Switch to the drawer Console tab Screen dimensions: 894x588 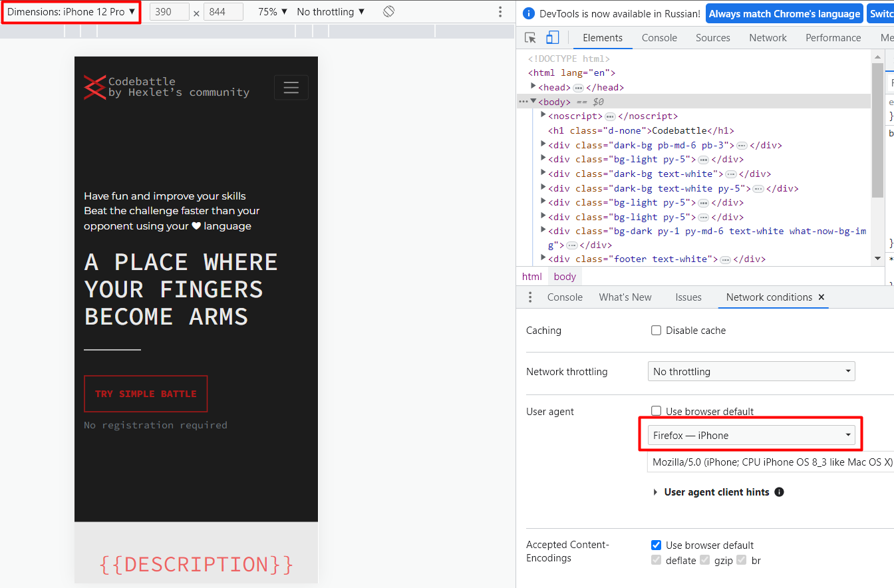565,297
